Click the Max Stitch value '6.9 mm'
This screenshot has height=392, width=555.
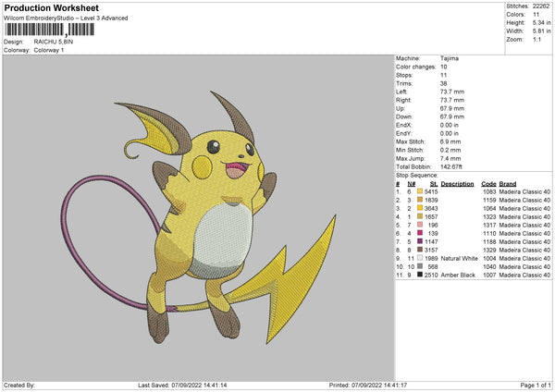[x=450, y=141]
